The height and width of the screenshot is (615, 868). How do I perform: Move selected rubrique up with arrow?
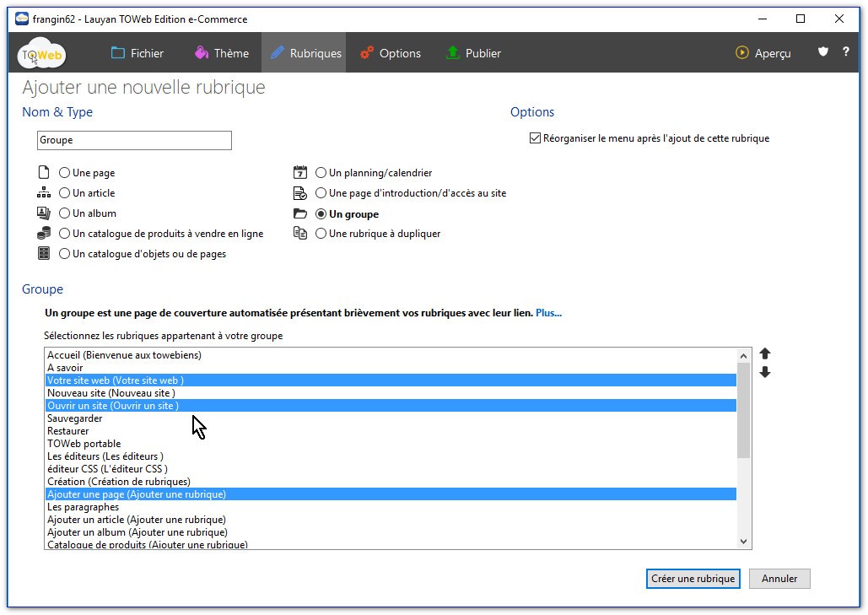click(765, 354)
